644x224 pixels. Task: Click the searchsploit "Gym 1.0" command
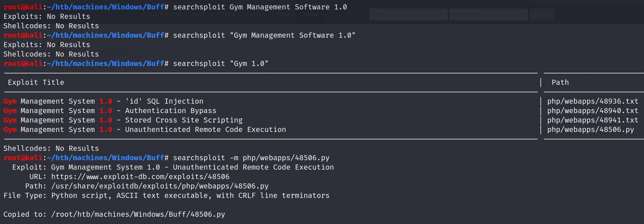[x=220, y=63]
